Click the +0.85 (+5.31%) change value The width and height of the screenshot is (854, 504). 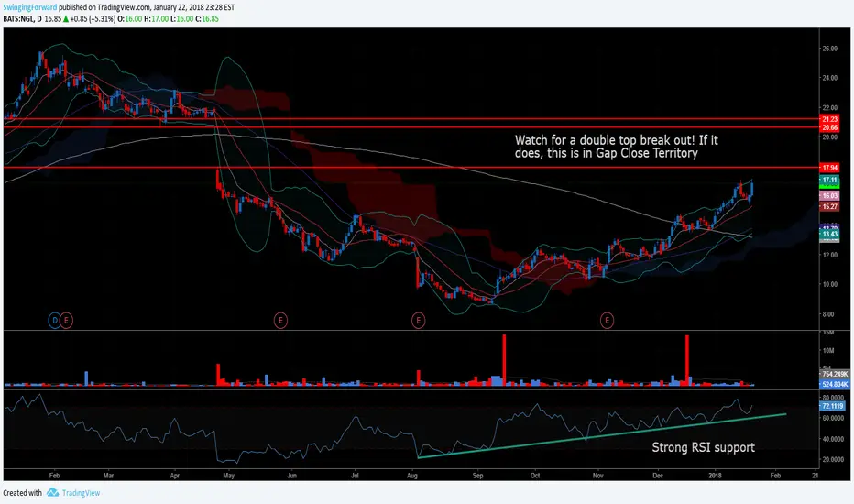click(93, 19)
